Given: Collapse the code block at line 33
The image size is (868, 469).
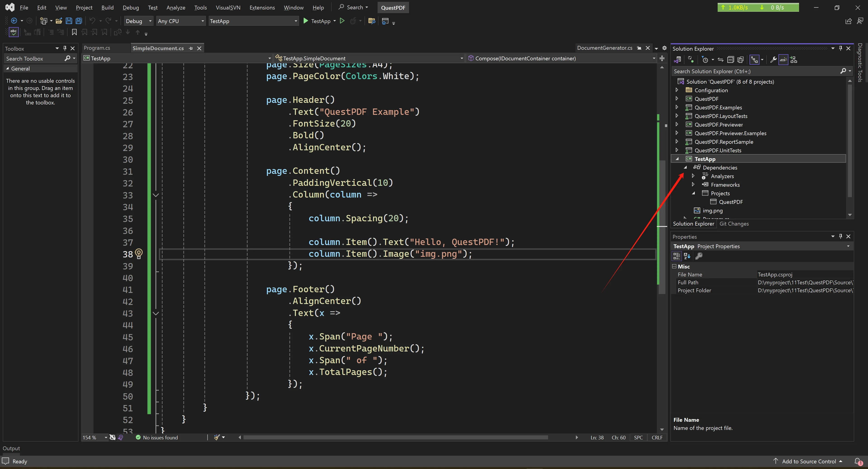Looking at the screenshot, I should click(x=156, y=195).
